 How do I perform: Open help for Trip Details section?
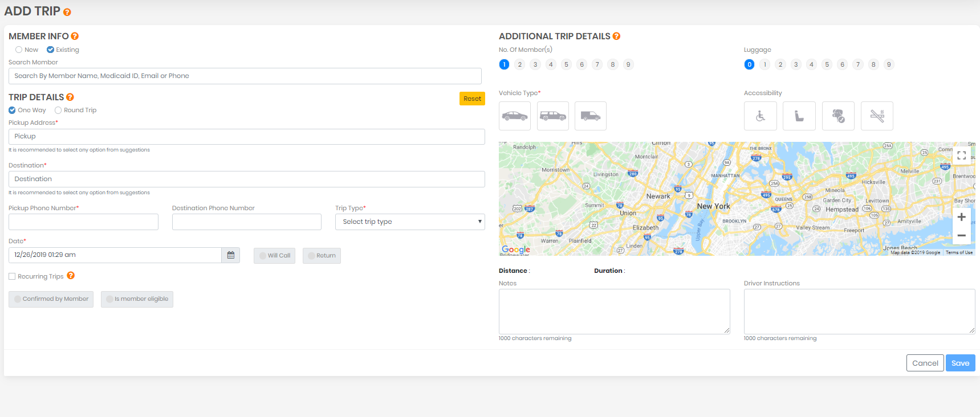(70, 97)
